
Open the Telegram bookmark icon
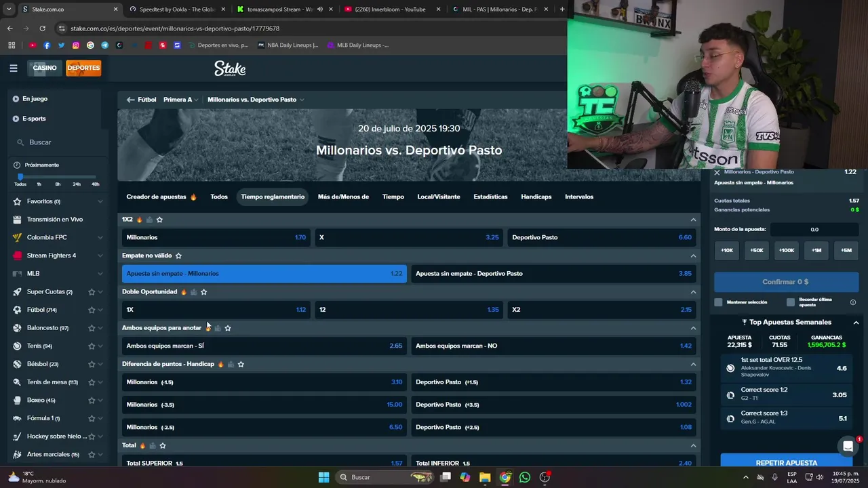(105, 45)
